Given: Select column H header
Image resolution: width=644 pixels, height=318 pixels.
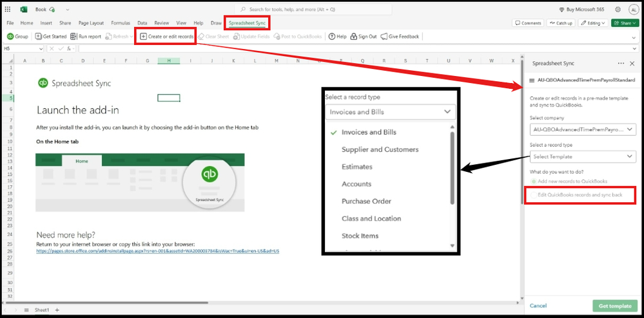Looking at the screenshot, I should [169, 61].
